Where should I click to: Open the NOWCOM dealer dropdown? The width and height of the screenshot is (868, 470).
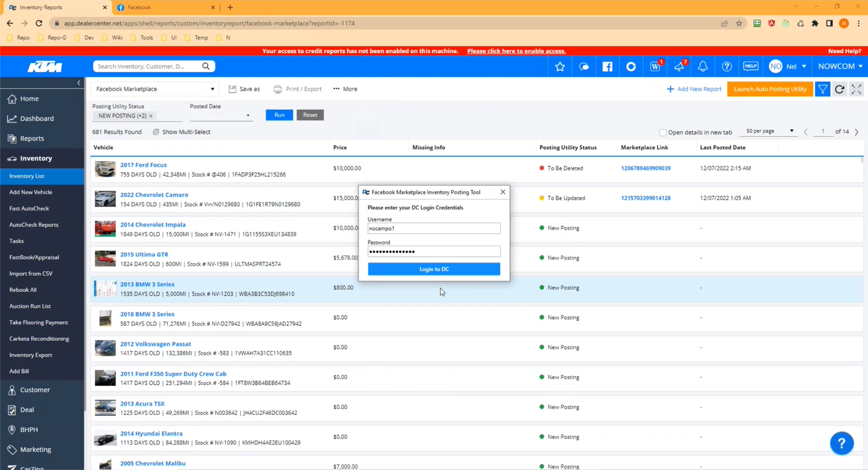840,66
